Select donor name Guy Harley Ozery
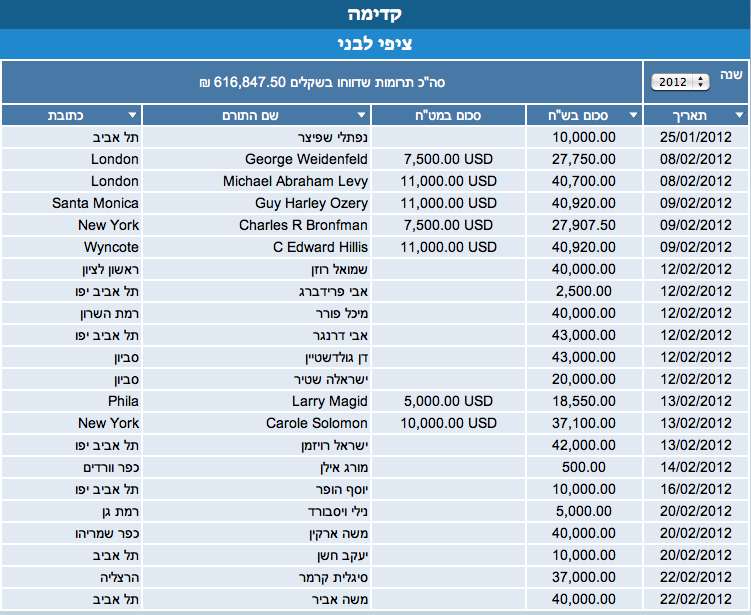This screenshot has height=615, width=751. [x=311, y=203]
